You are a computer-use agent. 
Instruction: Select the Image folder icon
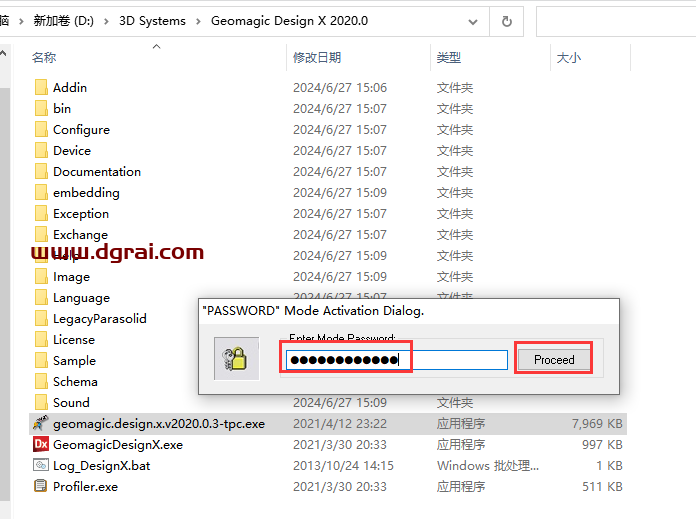tap(41, 277)
